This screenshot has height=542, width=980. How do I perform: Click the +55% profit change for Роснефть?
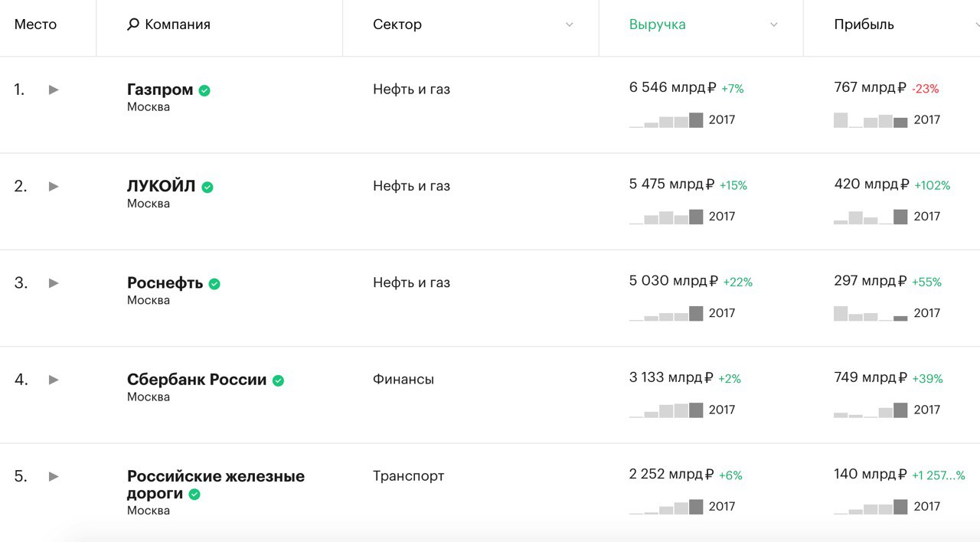pyautogui.click(x=926, y=282)
